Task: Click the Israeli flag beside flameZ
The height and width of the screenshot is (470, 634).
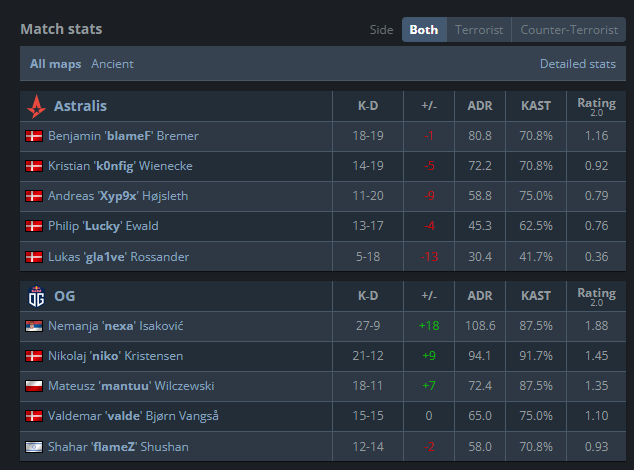Action: pos(34,447)
